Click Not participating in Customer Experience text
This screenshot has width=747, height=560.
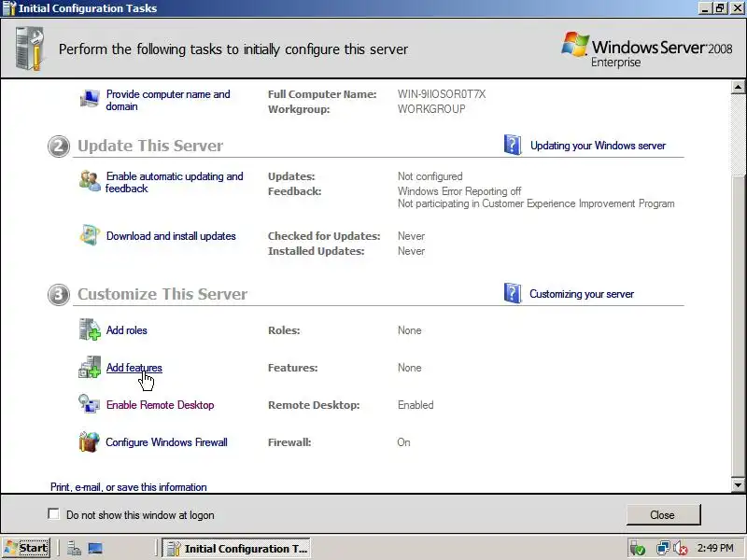tap(536, 203)
